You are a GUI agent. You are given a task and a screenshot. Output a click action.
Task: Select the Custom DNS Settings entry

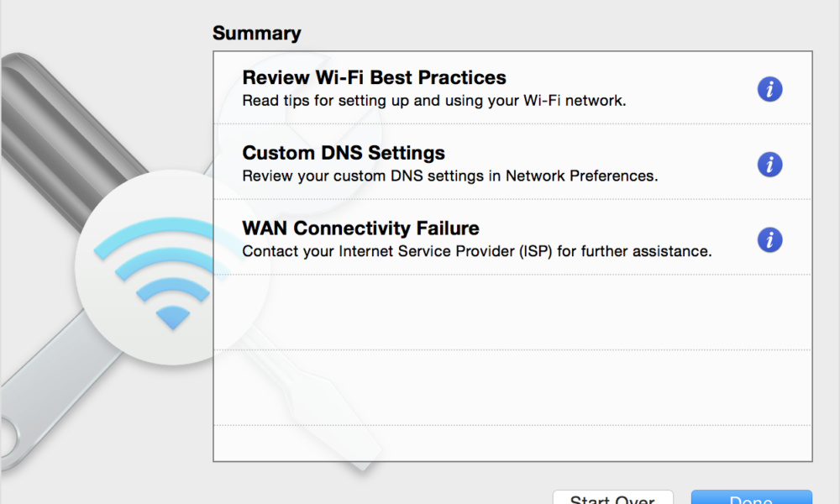(x=470, y=162)
